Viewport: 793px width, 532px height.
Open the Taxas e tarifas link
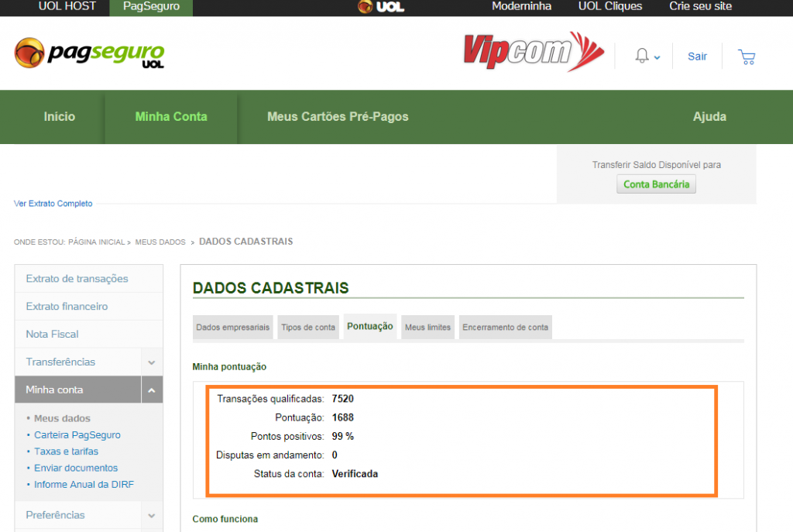point(67,451)
